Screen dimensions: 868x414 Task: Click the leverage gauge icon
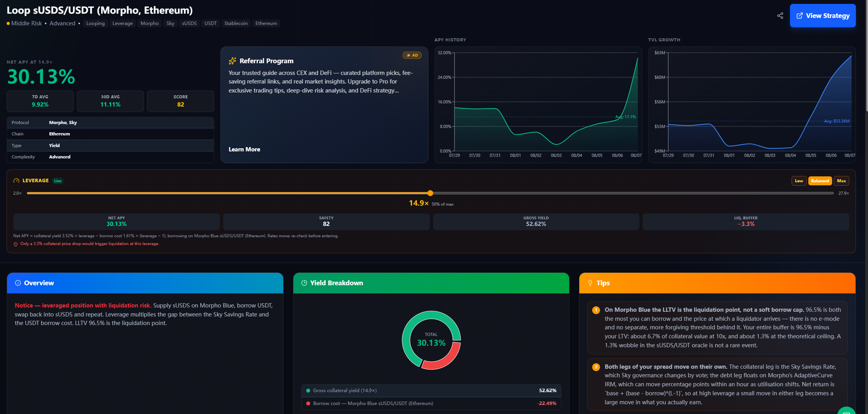coord(16,181)
